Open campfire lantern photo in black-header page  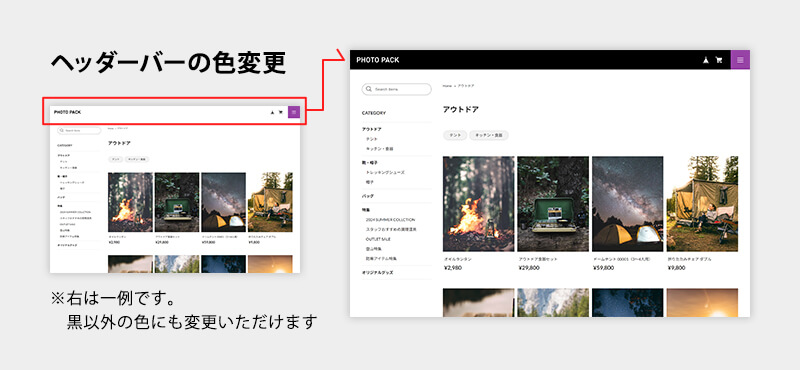click(479, 204)
